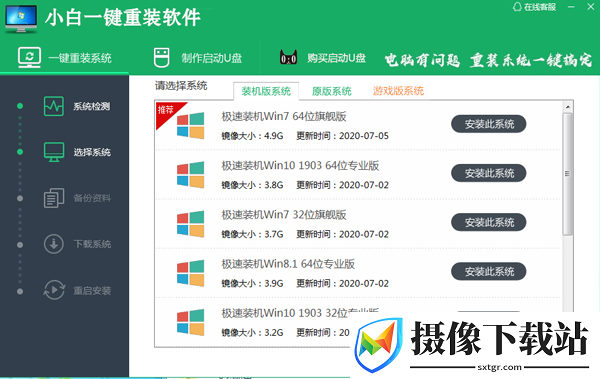Click the 镜像大小：4.9G text

pyautogui.click(x=253, y=136)
